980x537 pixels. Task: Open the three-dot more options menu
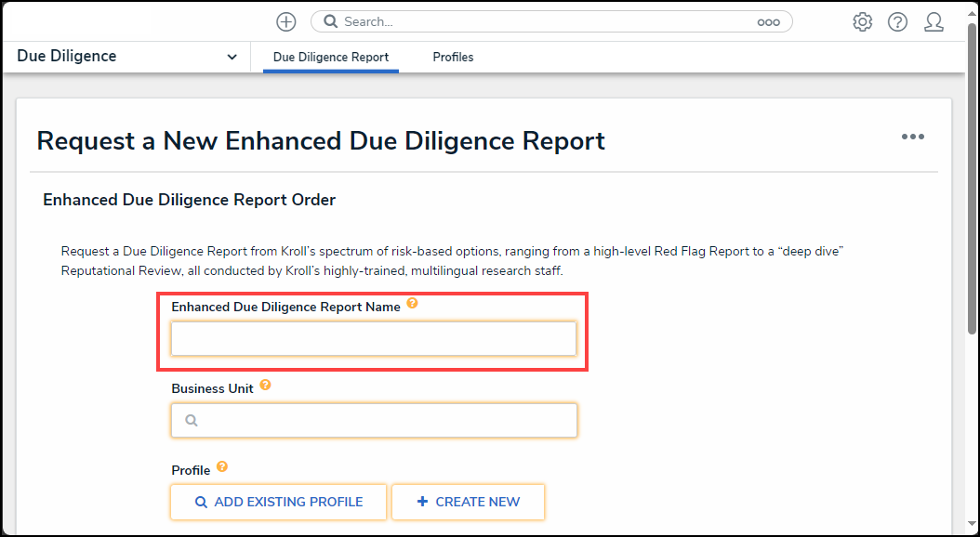pyautogui.click(x=912, y=137)
